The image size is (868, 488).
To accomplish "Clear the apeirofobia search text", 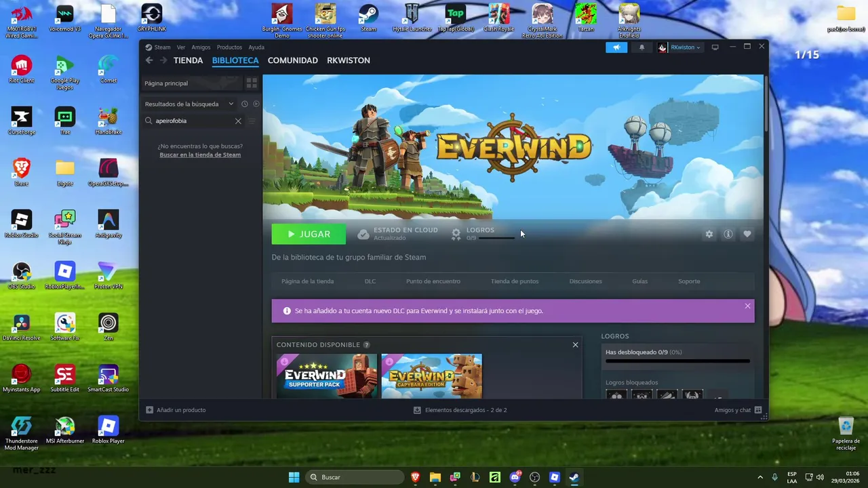I will pos(238,121).
